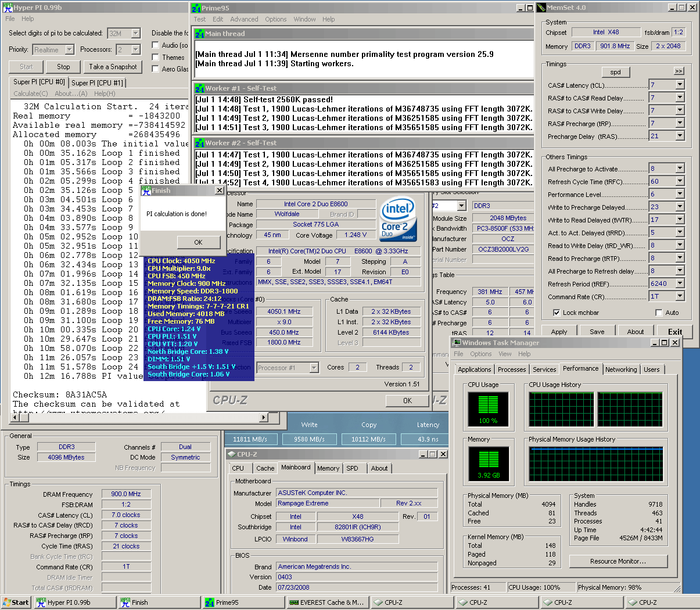The width and height of the screenshot is (700, 610).
Task: Click the Intel Core 2 Duo logo
Action: [398, 220]
